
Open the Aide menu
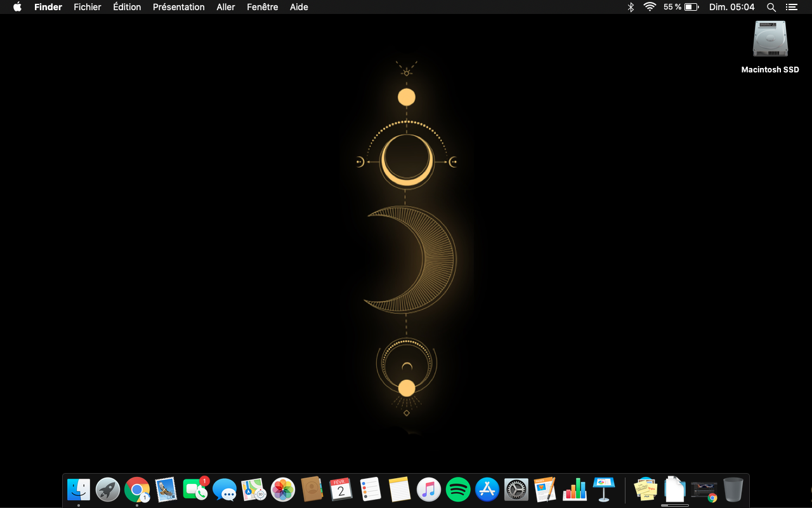299,7
